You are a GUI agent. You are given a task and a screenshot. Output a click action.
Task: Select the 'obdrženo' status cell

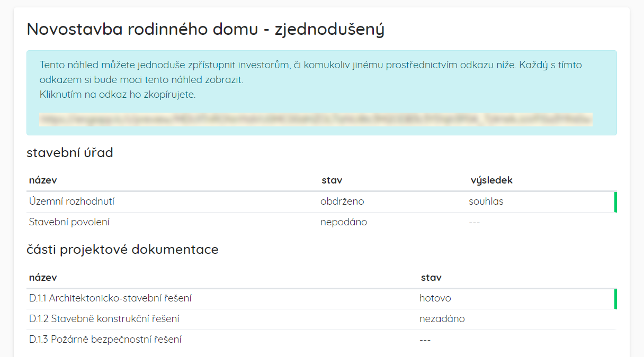click(342, 202)
